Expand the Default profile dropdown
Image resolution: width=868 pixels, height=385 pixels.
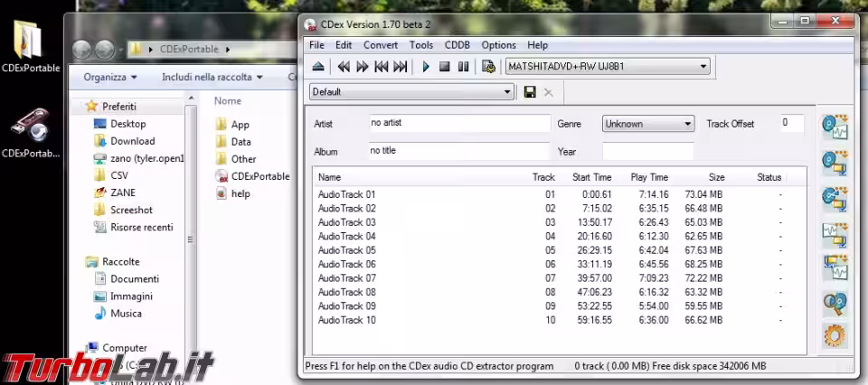pos(508,92)
